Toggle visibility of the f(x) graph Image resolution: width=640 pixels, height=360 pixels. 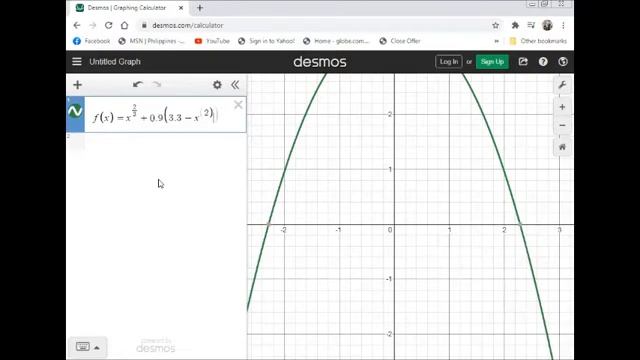76,111
